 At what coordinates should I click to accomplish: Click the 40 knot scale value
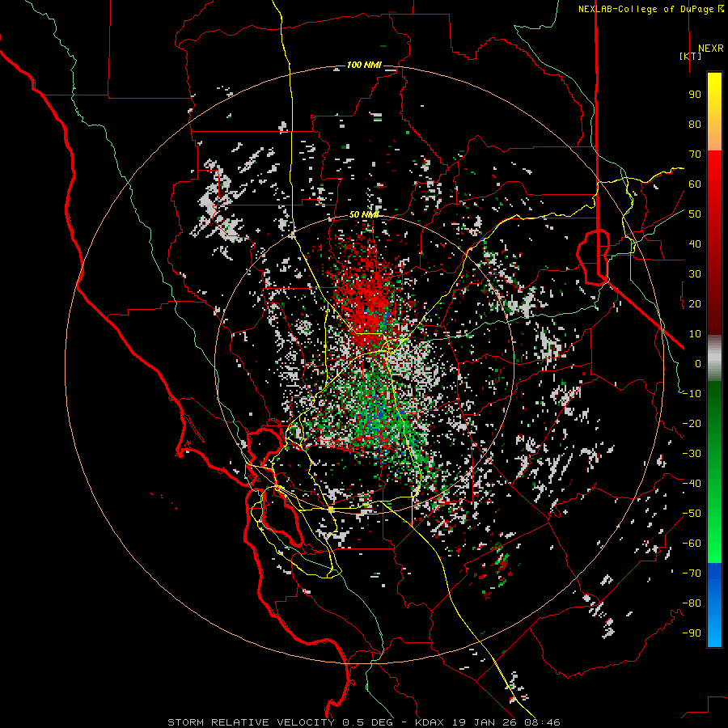click(x=695, y=243)
